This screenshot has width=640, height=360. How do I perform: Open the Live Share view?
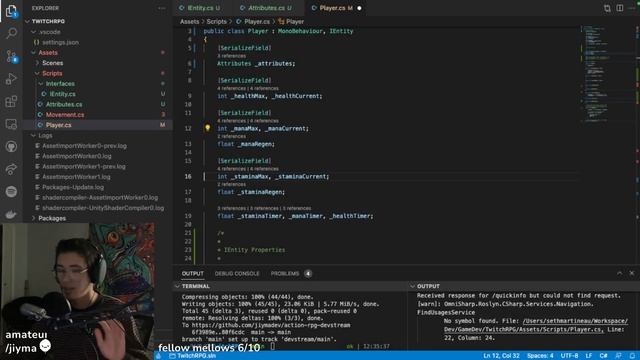point(11,169)
